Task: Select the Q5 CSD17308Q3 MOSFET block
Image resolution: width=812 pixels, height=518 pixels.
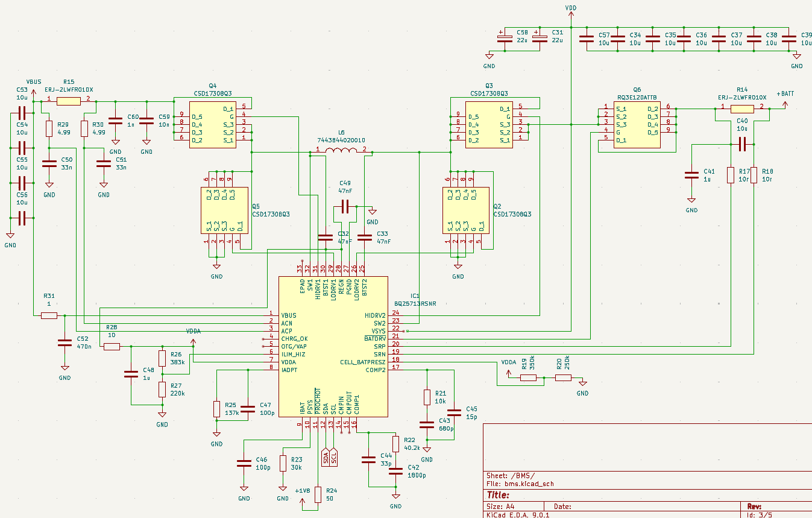Action: pyautogui.click(x=224, y=210)
